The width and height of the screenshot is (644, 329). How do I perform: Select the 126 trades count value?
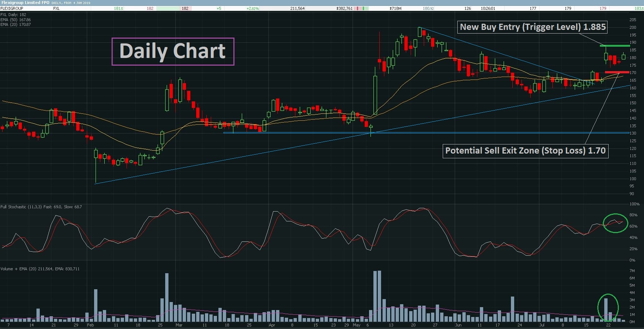click(468, 8)
